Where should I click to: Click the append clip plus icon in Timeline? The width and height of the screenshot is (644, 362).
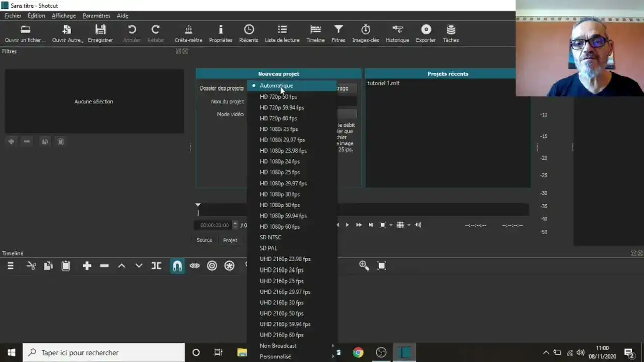click(x=87, y=266)
